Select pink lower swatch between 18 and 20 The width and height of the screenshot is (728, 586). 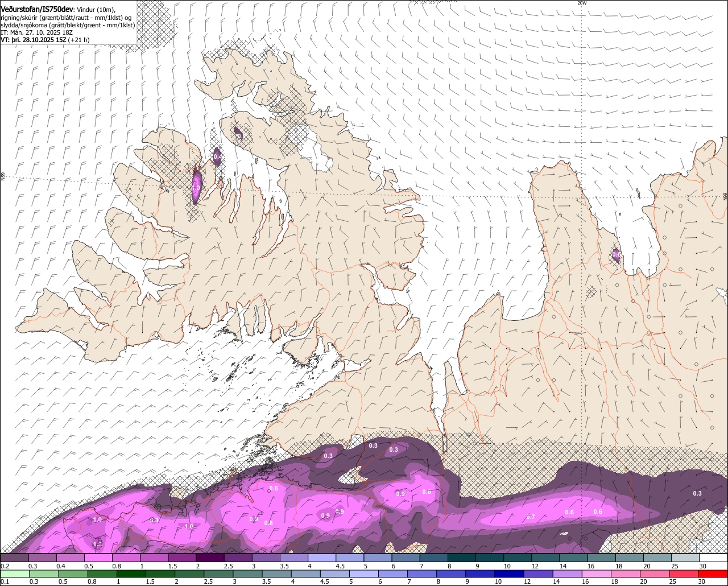(626, 573)
